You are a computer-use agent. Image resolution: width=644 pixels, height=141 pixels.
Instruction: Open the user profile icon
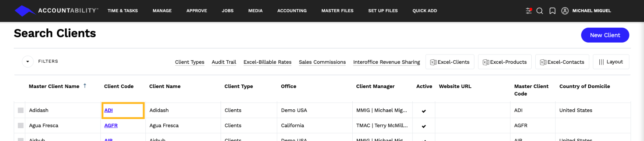coord(565,11)
